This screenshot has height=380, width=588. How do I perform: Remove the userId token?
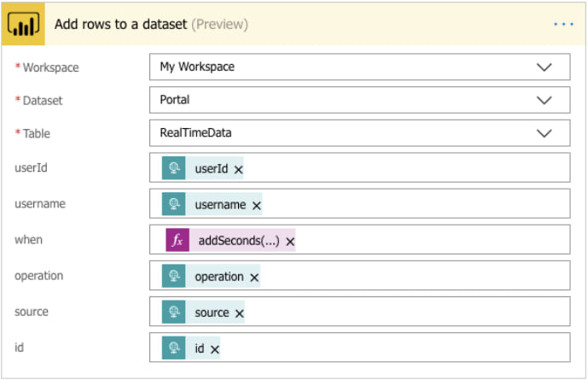point(239,170)
